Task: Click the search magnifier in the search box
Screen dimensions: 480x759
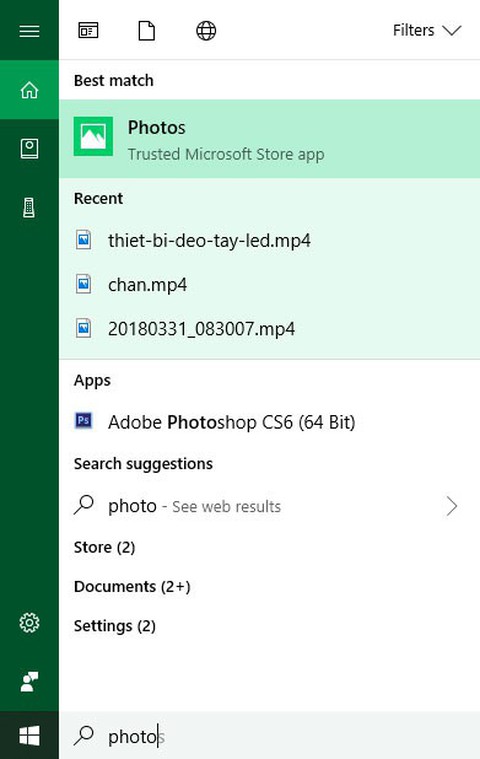Action: (84, 735)
